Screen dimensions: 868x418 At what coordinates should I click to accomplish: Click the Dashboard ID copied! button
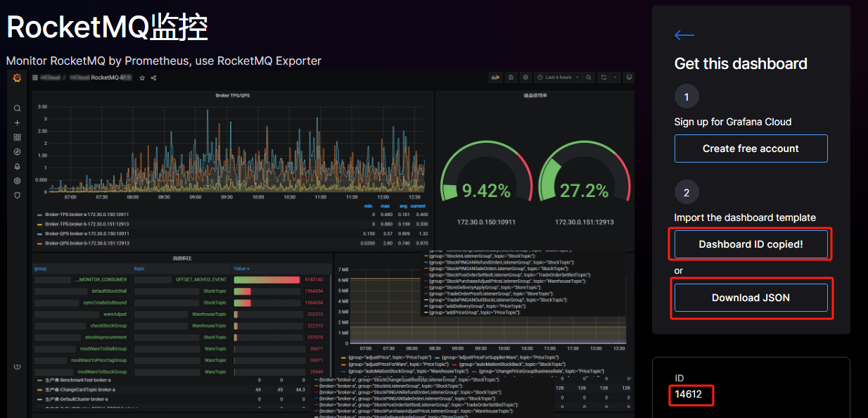point(751,244)
